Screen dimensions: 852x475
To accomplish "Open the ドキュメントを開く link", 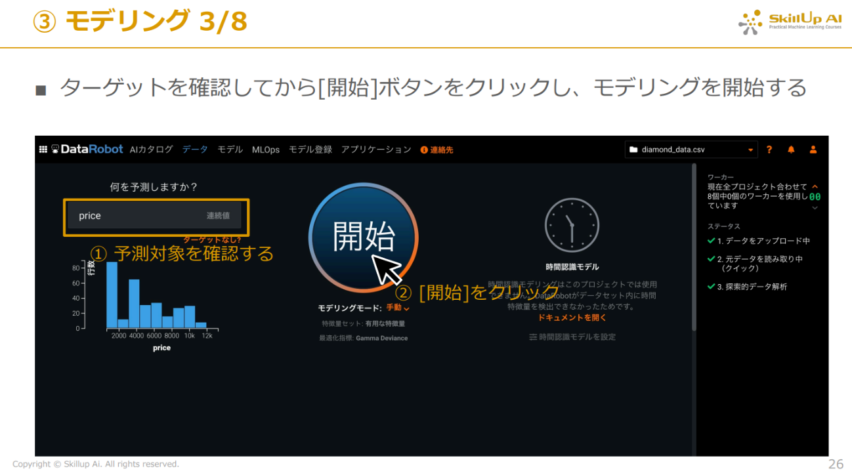I will pos(572,318).
